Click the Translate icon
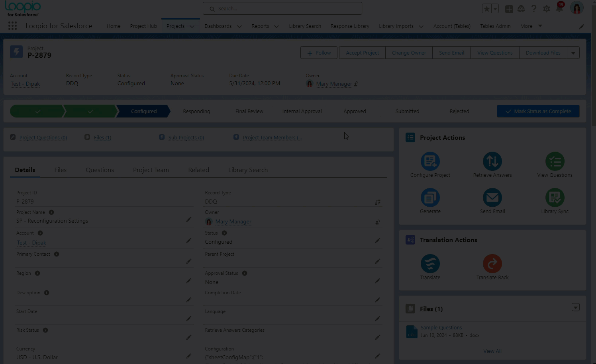 (x=430, y=264)
